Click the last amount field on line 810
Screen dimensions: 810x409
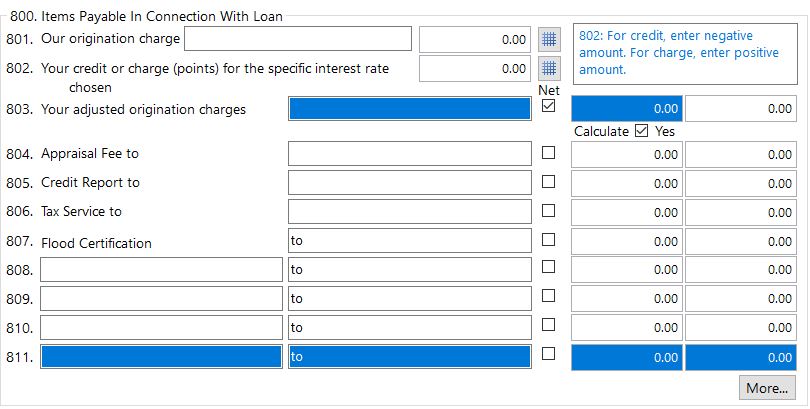(x=741, y=327)
